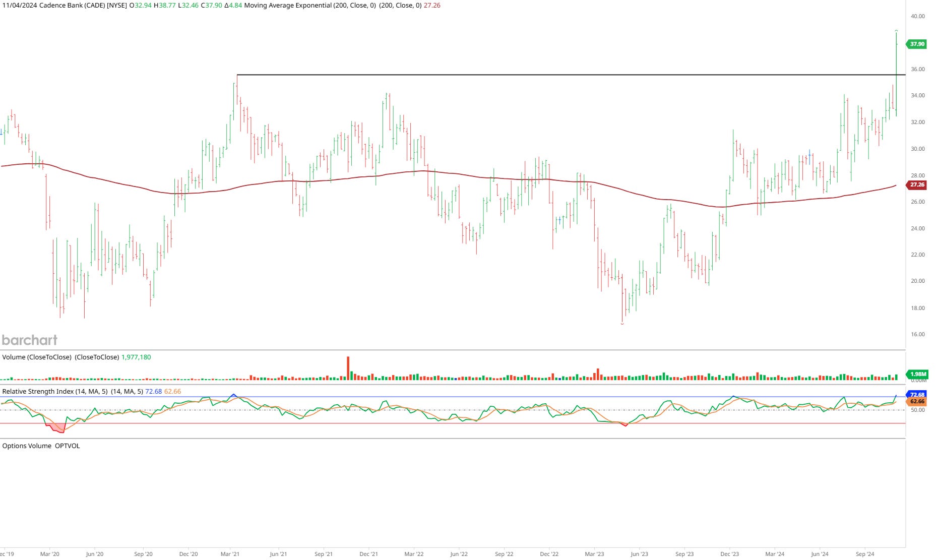Click the 16.00 price axis label
The image size is (937, 560).
coord(917,334)
